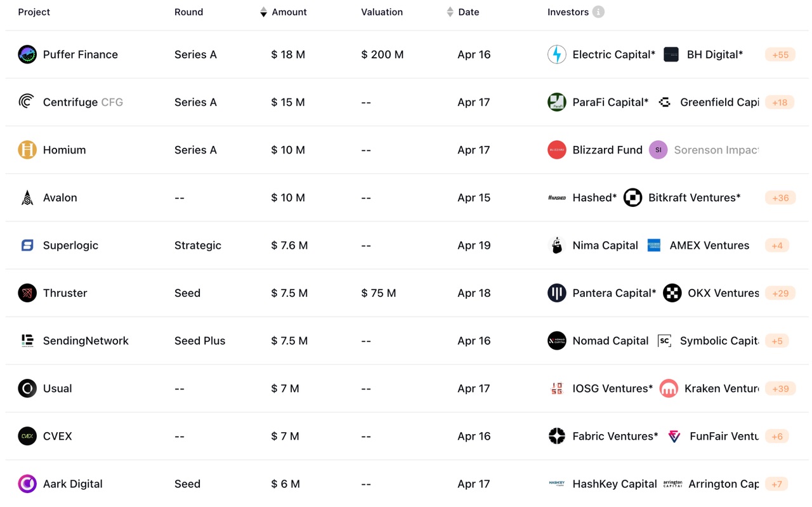
Task: Click the Puffer Finance project logo
Action: [x=27, y=55]
